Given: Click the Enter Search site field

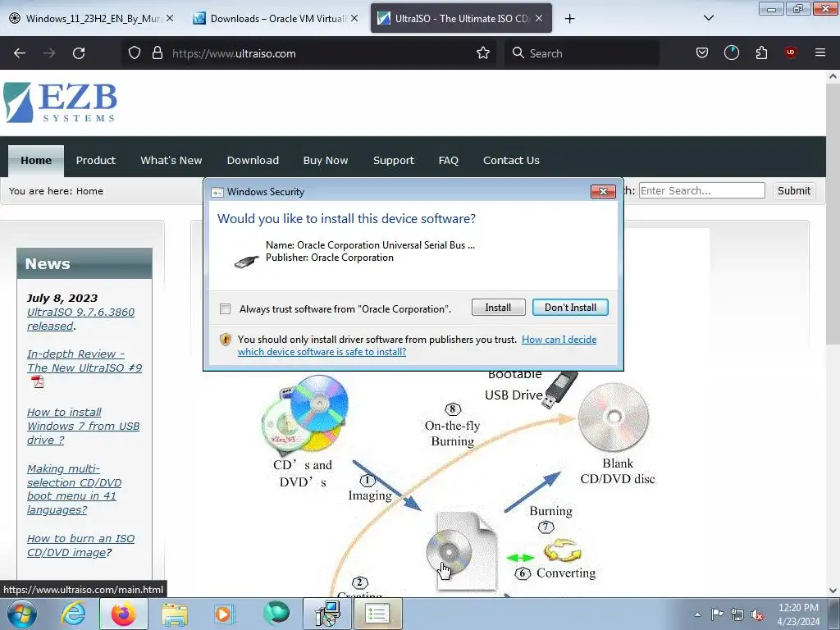Looking at the screenshot, I should click(702, 190).
